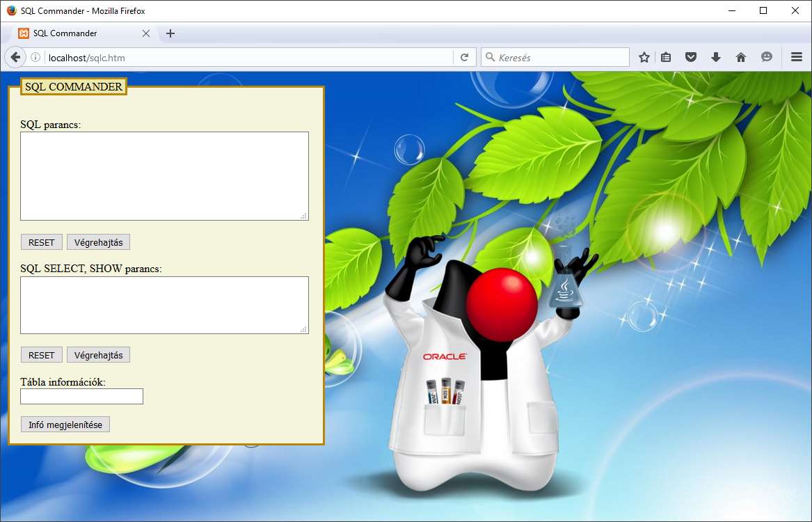Click RESET below the SELECT, SHOW box
Viewport: 812px width, 522px height.
[42, 355]
